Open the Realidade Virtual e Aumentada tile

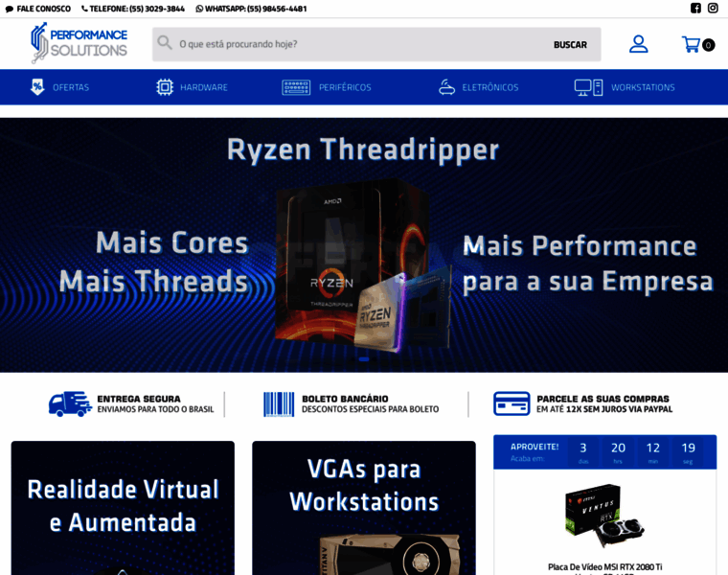coord(123,507)
